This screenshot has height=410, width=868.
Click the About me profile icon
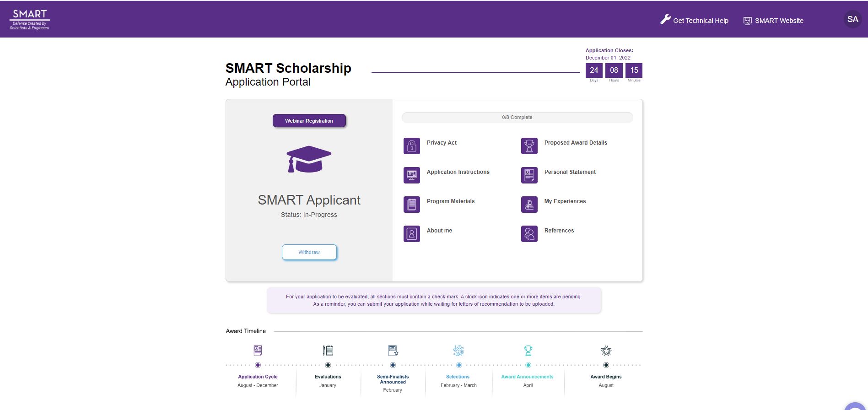[x=411, y=234]
